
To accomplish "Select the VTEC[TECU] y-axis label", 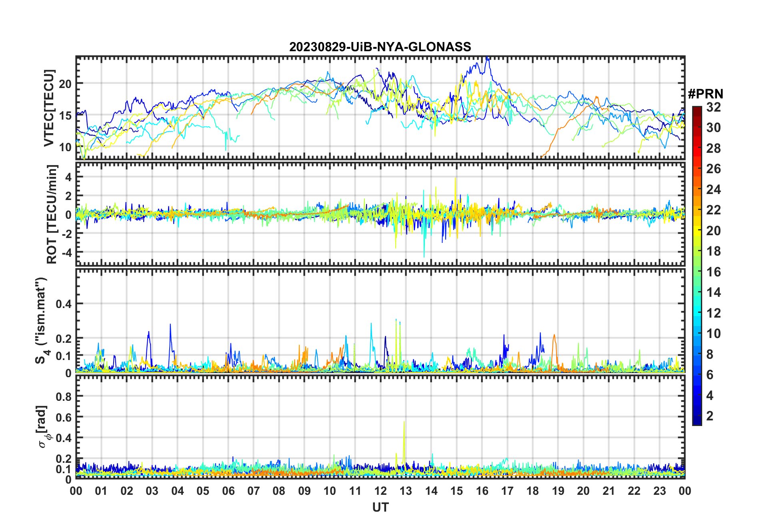I will [49, 108].
